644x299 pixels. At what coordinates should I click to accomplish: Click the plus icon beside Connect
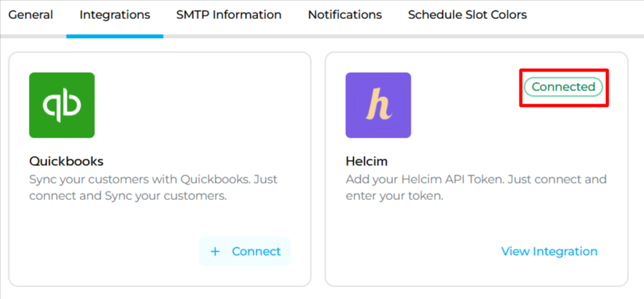click(216, 251)
